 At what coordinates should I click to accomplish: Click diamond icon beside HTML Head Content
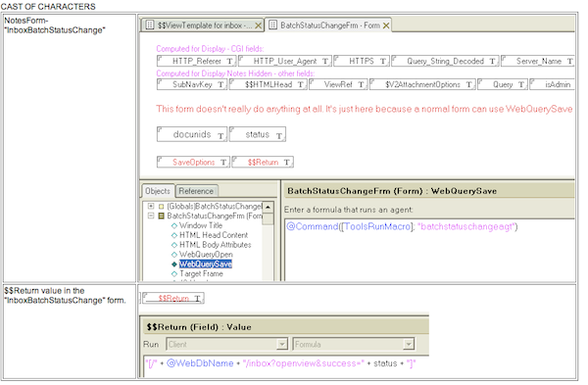tap(174, 235)
